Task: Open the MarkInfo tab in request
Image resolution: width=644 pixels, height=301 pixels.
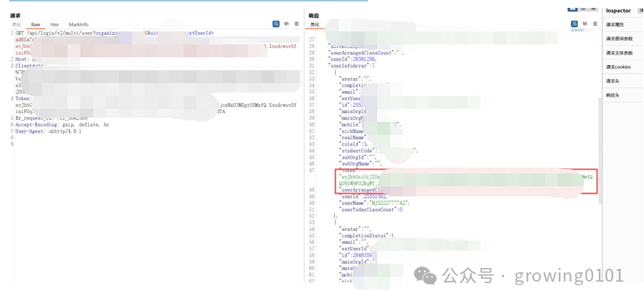Action: pos(78,24)
